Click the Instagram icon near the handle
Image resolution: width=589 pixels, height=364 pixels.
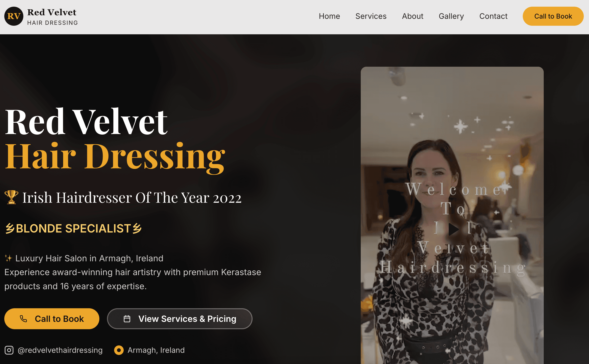(x=9, y=350)
